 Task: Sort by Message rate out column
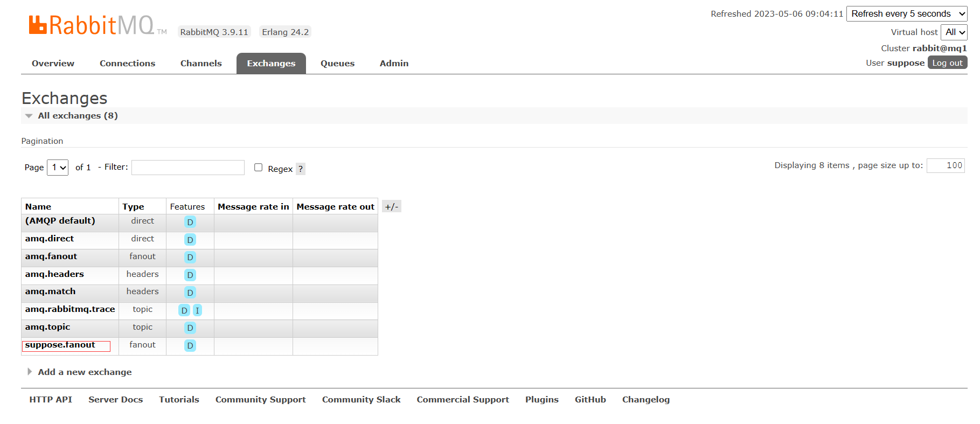point(335,207)
